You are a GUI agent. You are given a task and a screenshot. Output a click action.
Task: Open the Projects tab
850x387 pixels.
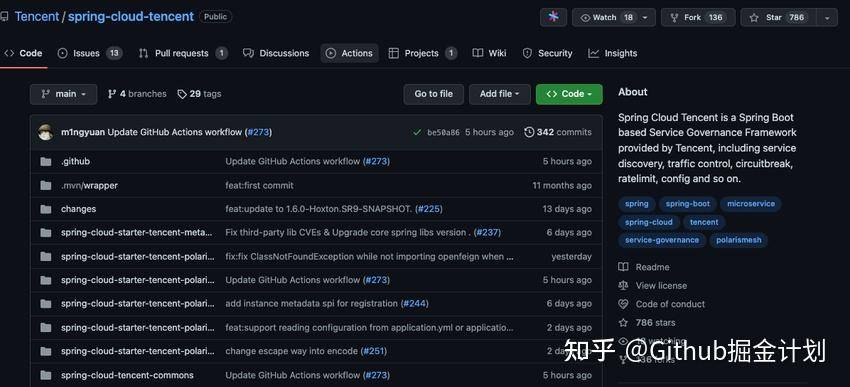coord(423,53)
